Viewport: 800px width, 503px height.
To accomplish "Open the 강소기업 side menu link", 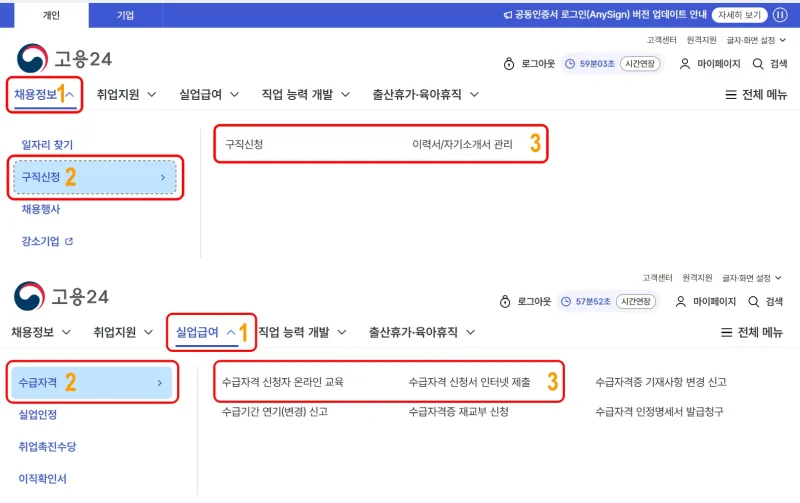I will [x=41, y=241].
